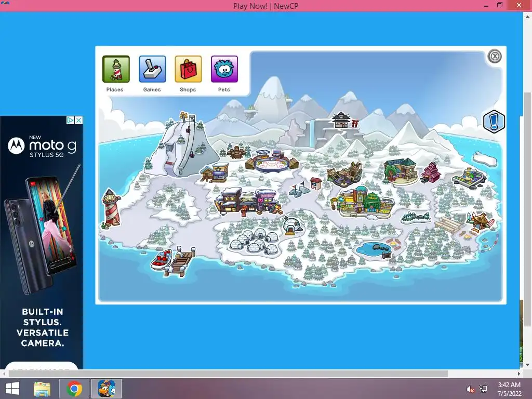Screen dimensions: 532x399
Task: Close the Motorola ad
Action: (79, 120)
